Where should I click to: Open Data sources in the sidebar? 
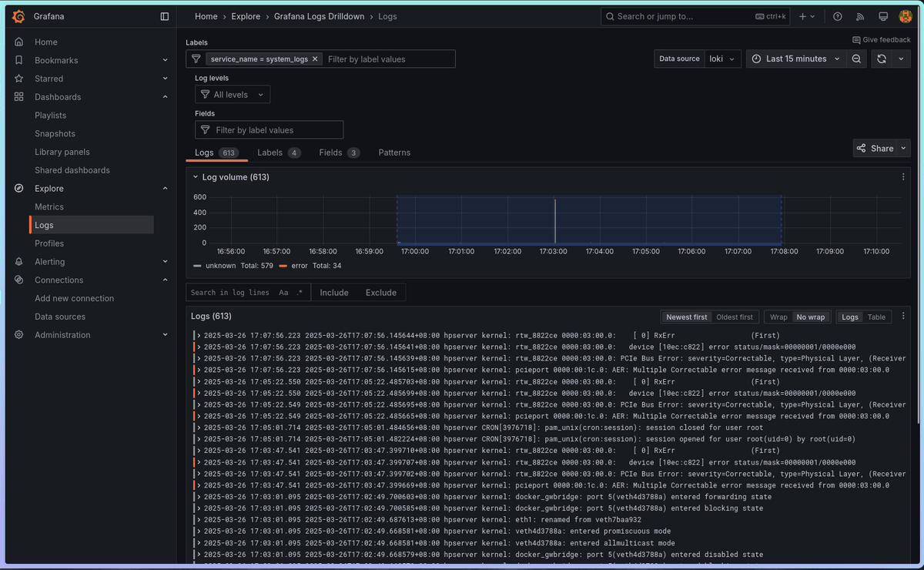coord(60,317)
